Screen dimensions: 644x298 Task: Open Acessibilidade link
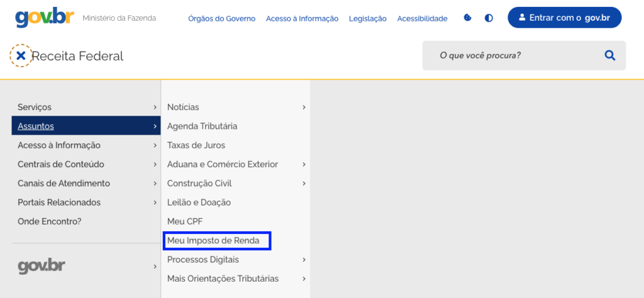[422, 18]
